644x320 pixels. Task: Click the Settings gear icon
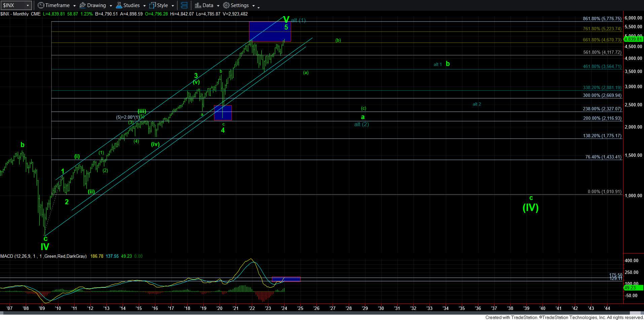click(x=226, y=5)
